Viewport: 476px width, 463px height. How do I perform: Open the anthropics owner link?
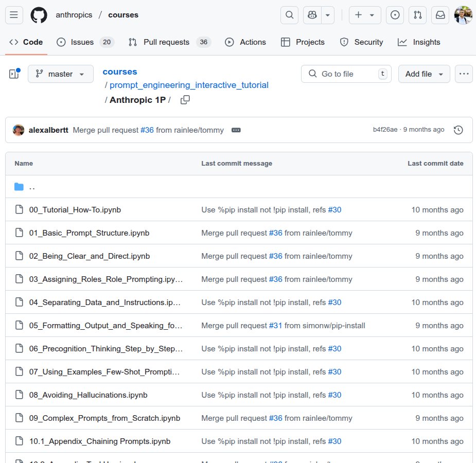tap(74, 15)
